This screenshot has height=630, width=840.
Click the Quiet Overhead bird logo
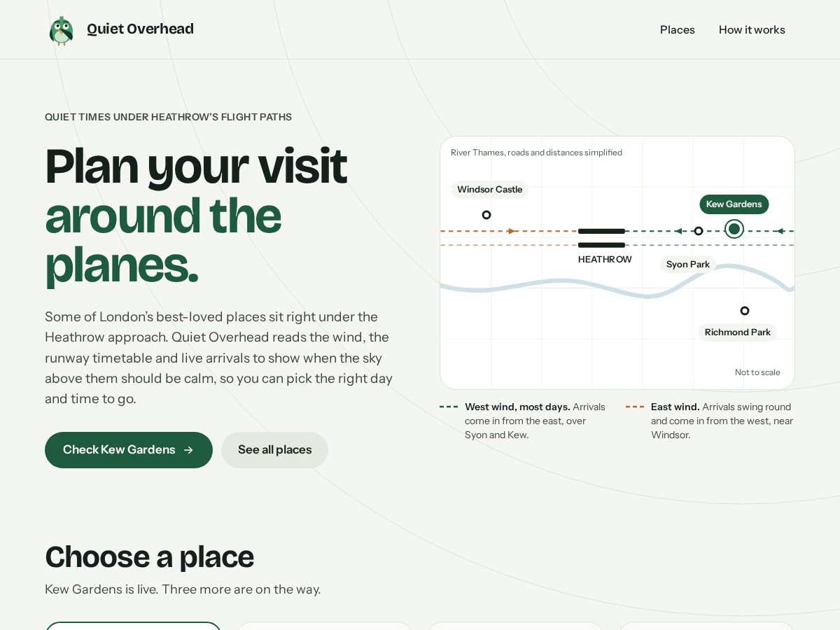point(62,30)
